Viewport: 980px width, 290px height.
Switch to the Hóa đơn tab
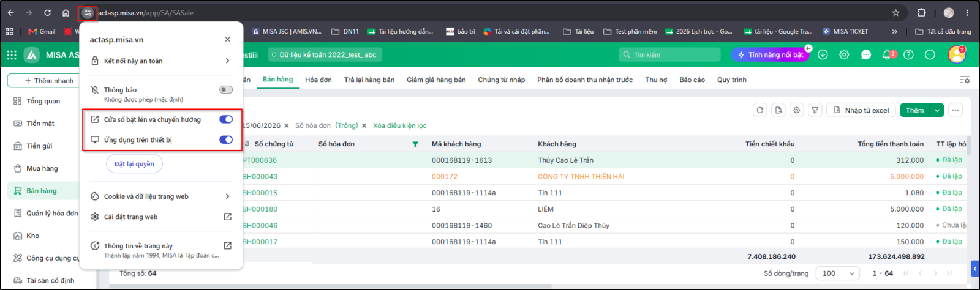318,80
